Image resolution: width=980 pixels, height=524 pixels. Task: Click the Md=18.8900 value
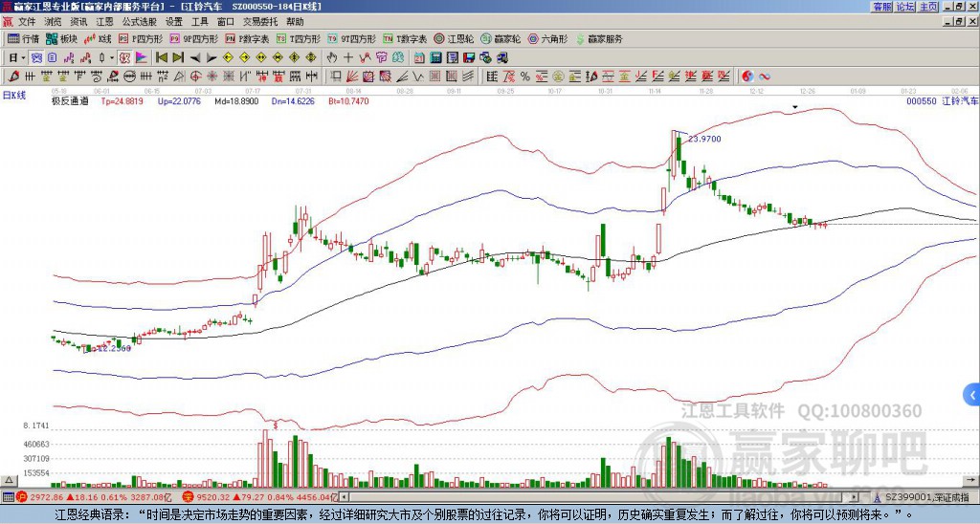point(236,100)
